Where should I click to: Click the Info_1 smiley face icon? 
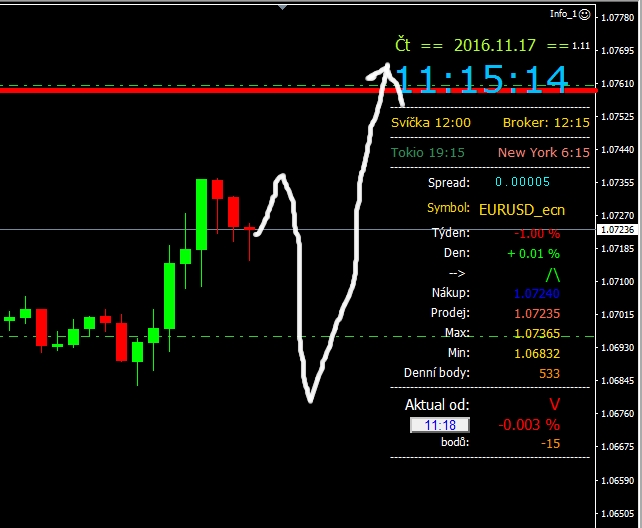(x=585, y=14)
